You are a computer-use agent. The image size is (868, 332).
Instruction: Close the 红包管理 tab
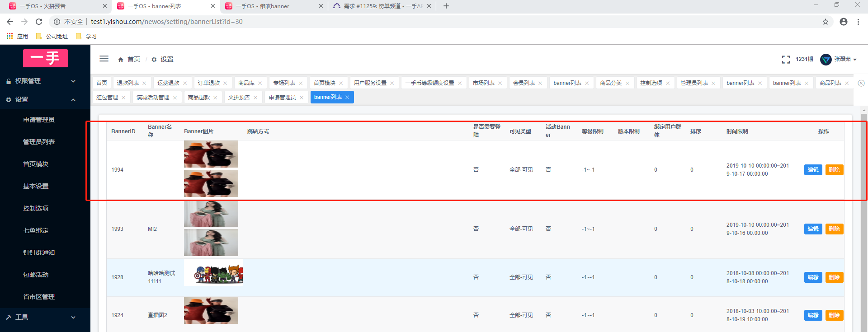[x=123, y=98]
